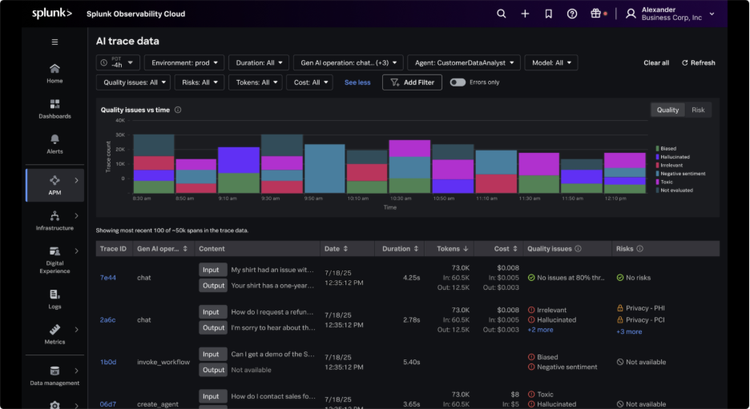The height and width of the screenshot is (409, 750).
Task: Click the Add Filter button
Action: [412, 82]
